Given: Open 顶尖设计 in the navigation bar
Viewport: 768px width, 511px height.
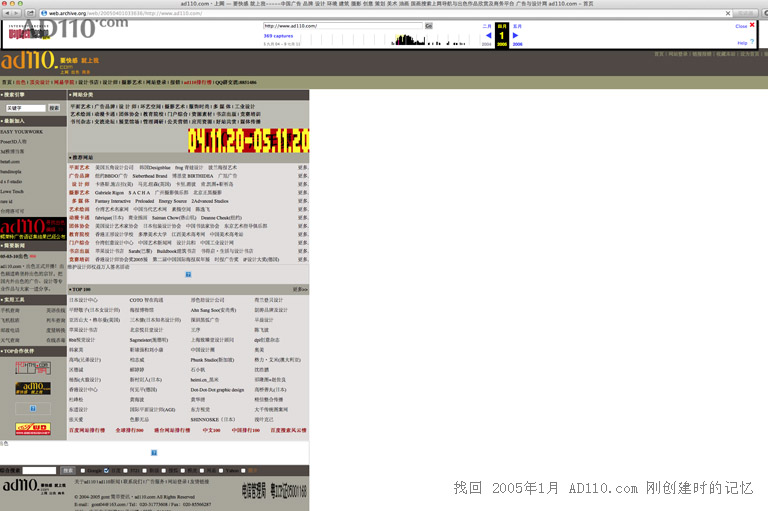Looking at the screenshot, I should pos(40,82).
